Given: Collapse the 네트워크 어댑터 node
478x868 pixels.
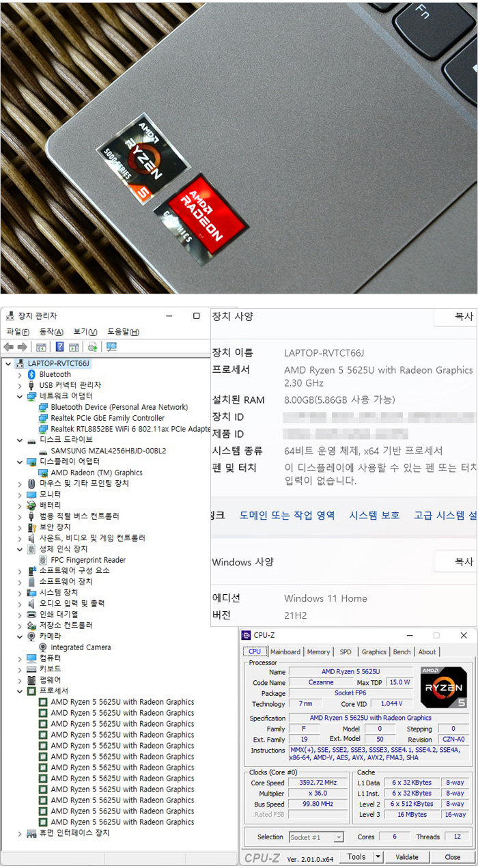Looking at the screenshot, I should [x=20, y=396].
